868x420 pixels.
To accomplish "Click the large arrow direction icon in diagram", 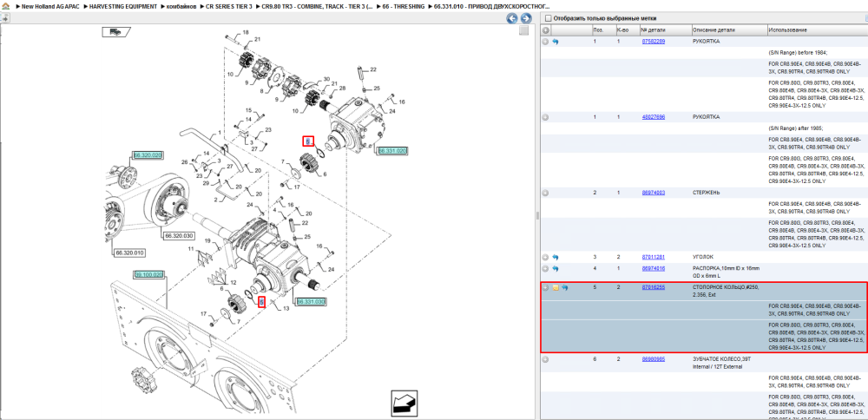I will [404, 404].
